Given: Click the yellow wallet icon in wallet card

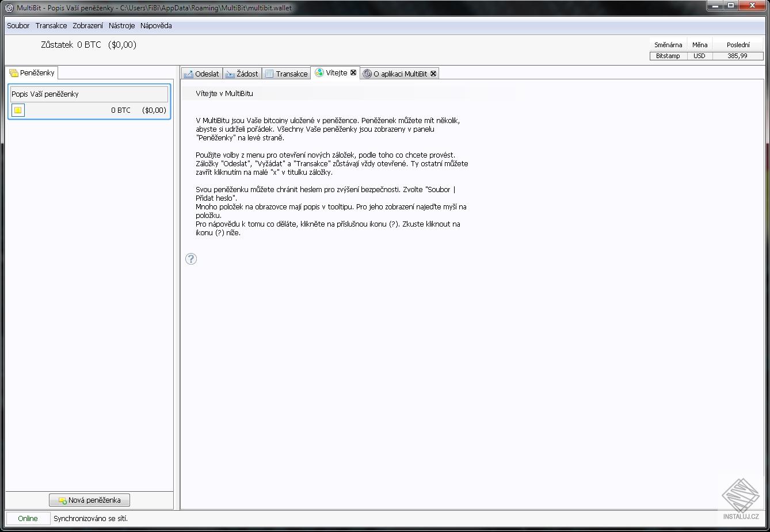Looking at the screenshot, I should [x=18, y=110].
